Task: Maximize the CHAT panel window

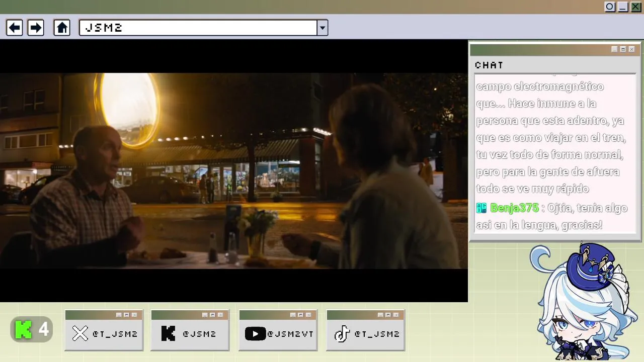Action: (x=623, y=49)
